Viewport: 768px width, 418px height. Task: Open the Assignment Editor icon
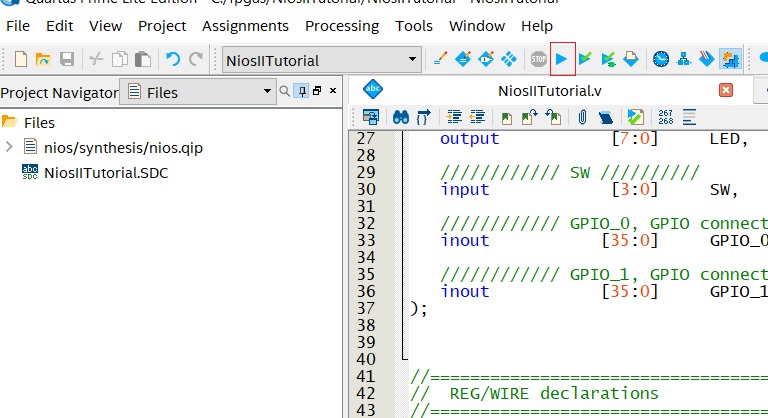463,59
